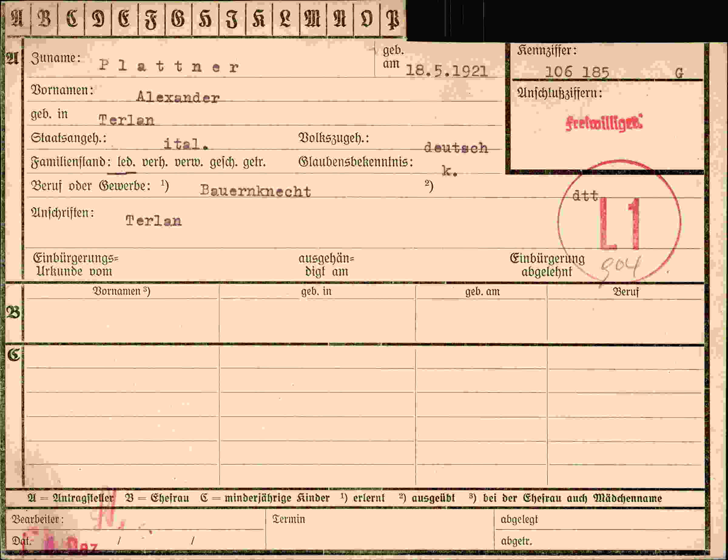
Task: Click the "Termin" label
Action: [x=289, y=519]
